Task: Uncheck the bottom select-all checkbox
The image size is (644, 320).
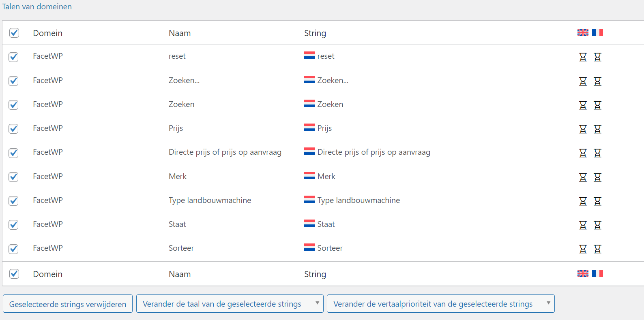Action: click(14, 274)
